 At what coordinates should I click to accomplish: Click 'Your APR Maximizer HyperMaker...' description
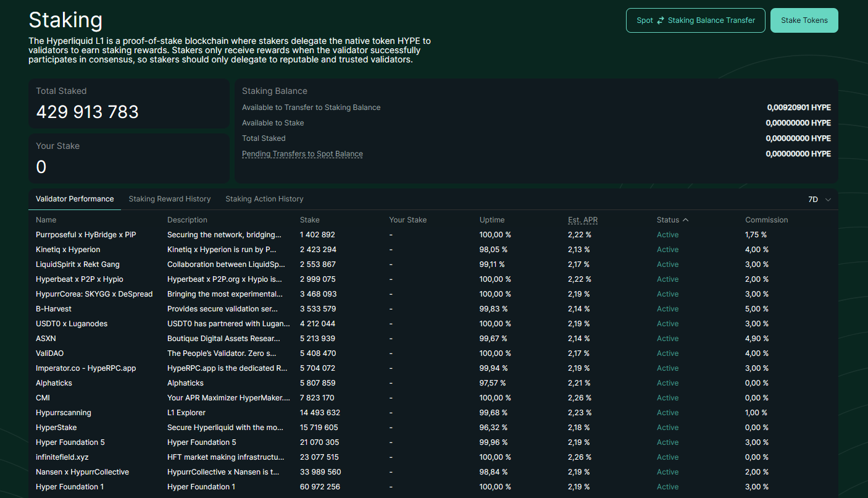tap(228, 398)
